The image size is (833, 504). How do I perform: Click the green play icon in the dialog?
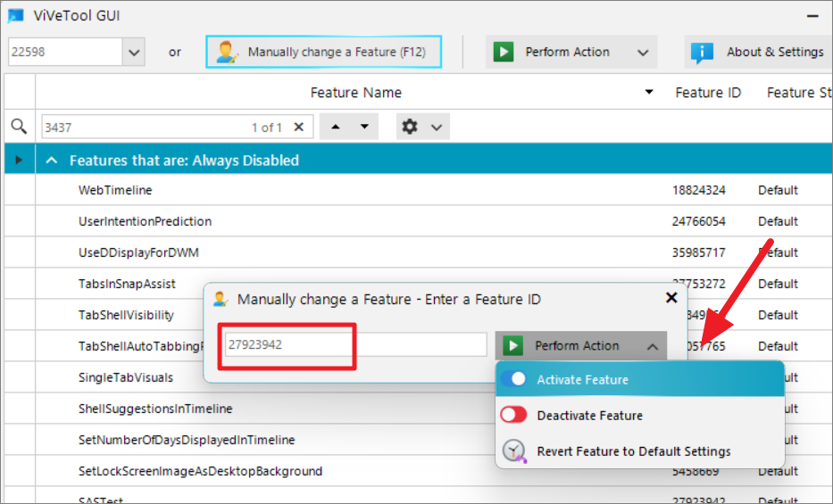click(x=512, y=346)
